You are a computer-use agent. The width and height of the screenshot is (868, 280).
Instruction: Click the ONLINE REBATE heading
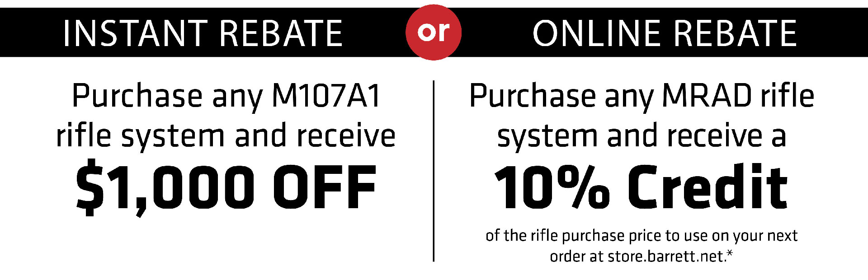(665, 33)
